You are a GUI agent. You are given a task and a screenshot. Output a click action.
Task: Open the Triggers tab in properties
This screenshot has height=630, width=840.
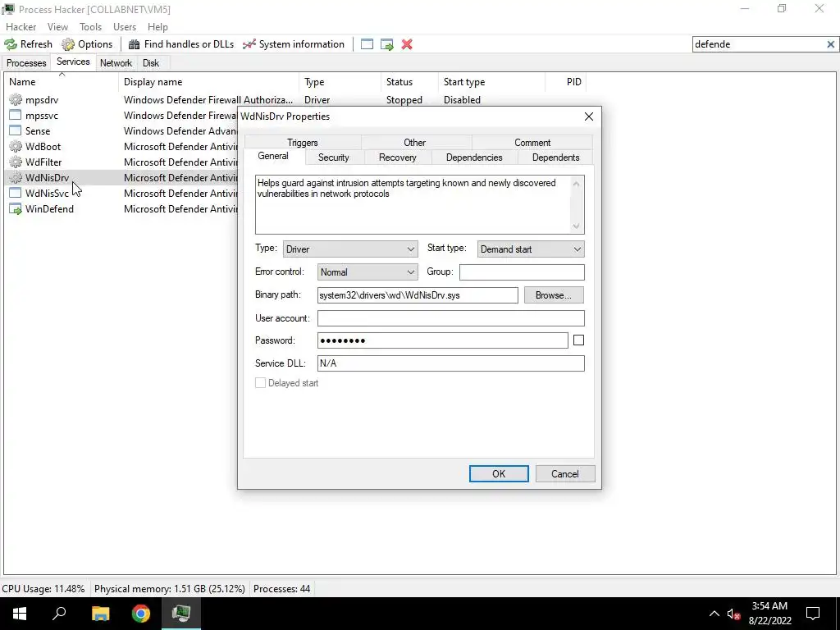point(303,143)
